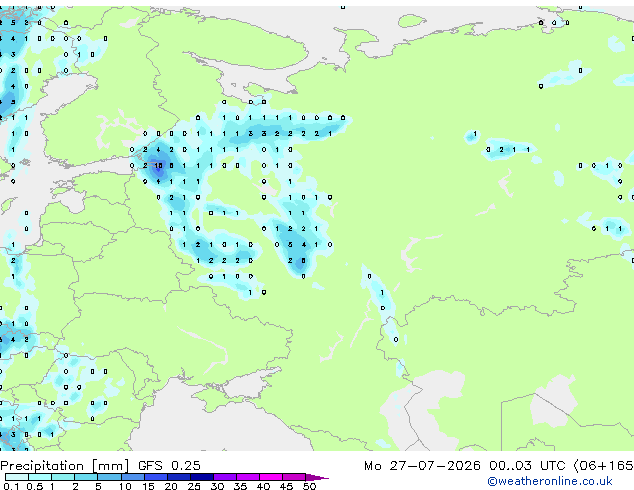The width and height of the screenshot is (634, 490).
Task: Click the 1–2 mm legend swatch
Action: pos(63,477)
